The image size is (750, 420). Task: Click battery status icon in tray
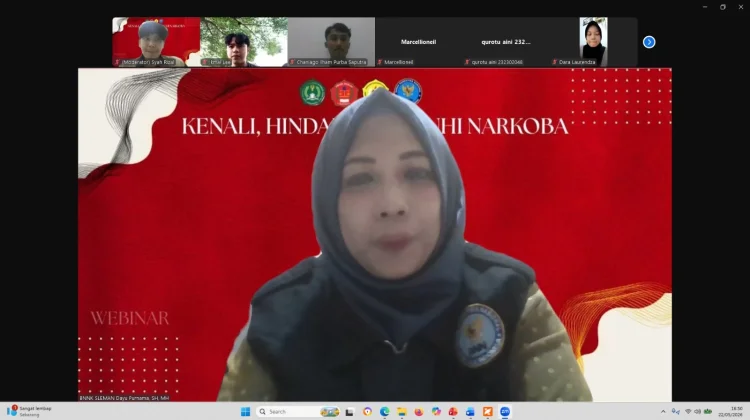[x=708, y=412]
